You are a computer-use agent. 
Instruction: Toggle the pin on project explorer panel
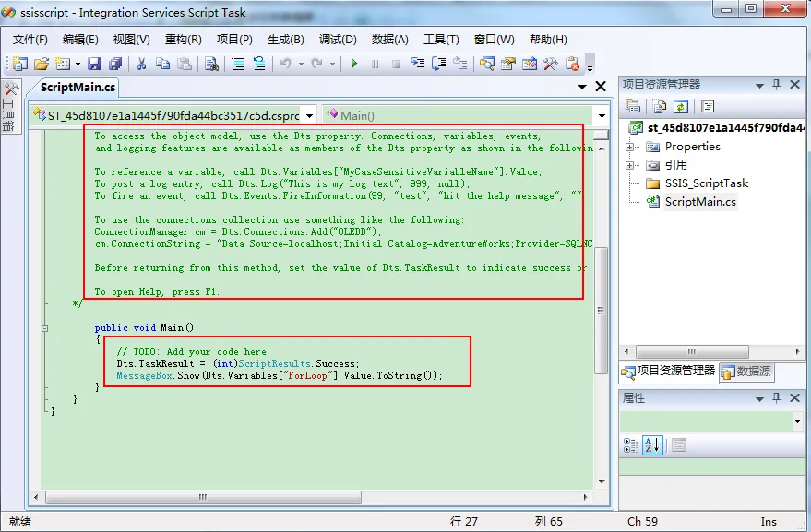click(x=776, y=84)
